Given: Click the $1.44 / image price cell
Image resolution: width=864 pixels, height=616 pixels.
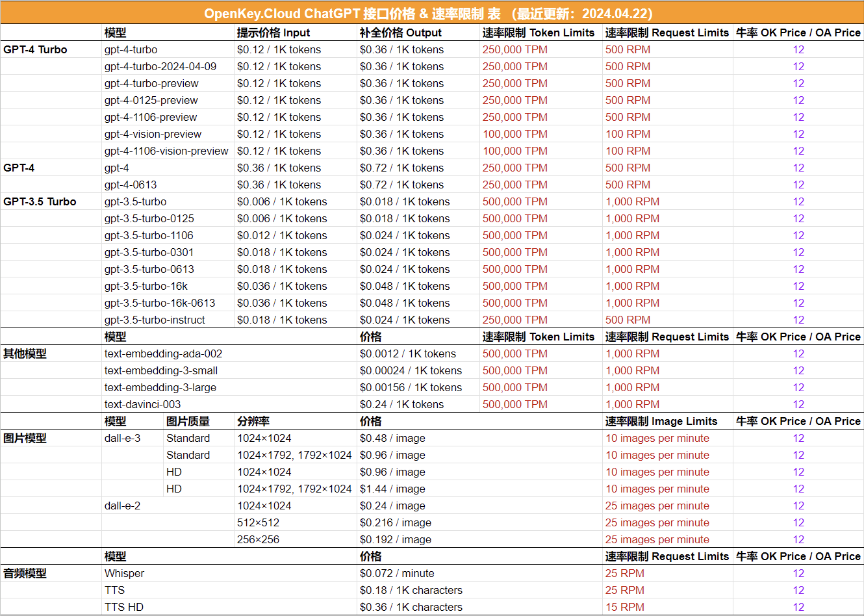Looking at the screenshot, I should [x=392, y=489].
